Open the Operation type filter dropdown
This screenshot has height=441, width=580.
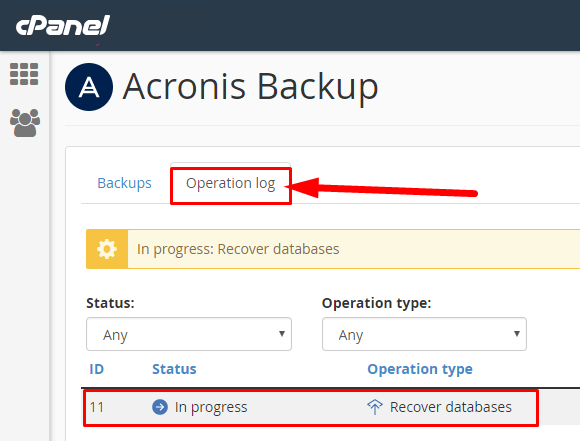coord(424,334)
